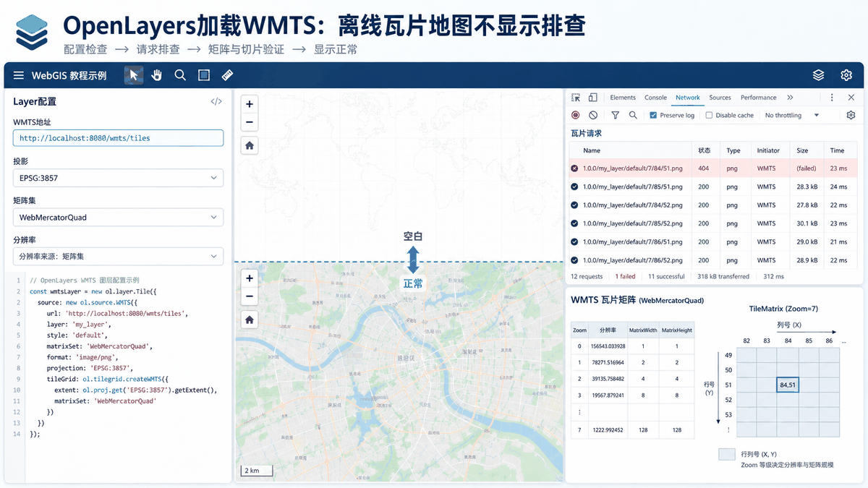Open the 投影 EPSG:3857 dropdown
The height and width of the screenshot is (488, 868).
tap(118, 177)
